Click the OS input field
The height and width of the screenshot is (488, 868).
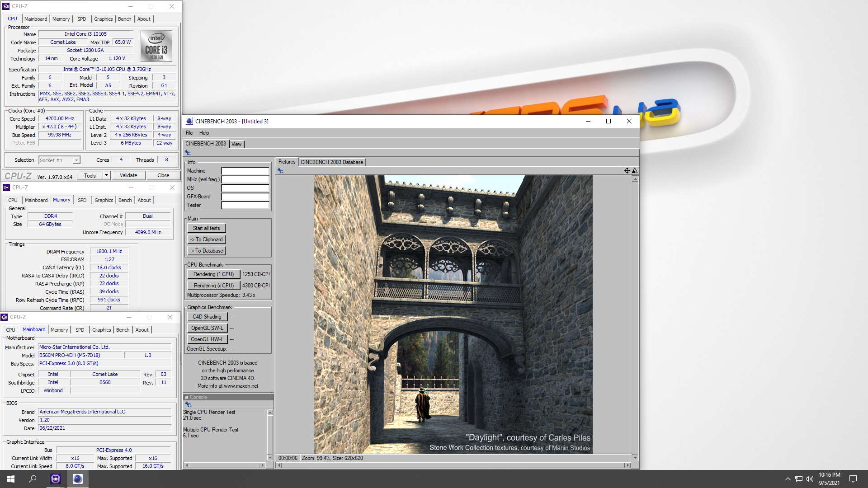pyautogui.click(x=245, y=188)
